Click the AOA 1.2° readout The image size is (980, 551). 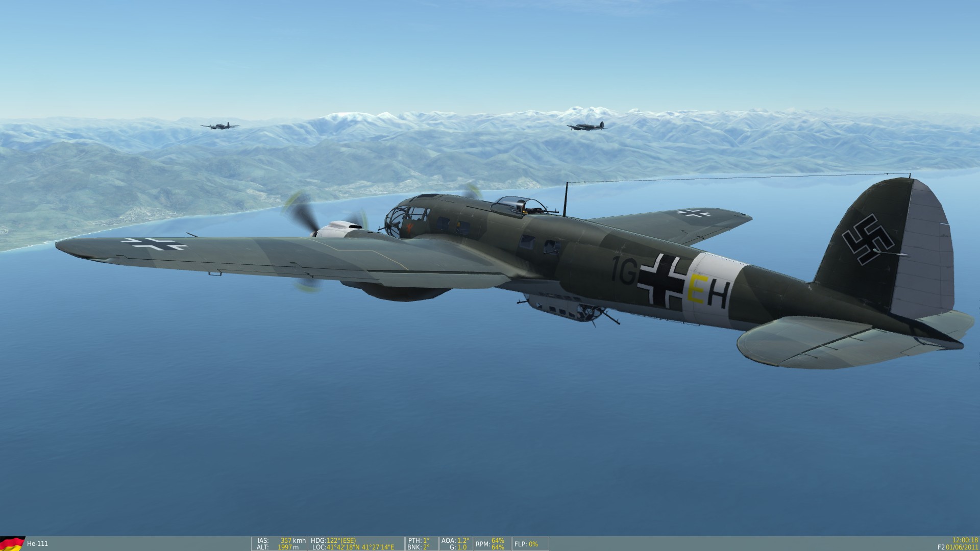click(456, 540)
